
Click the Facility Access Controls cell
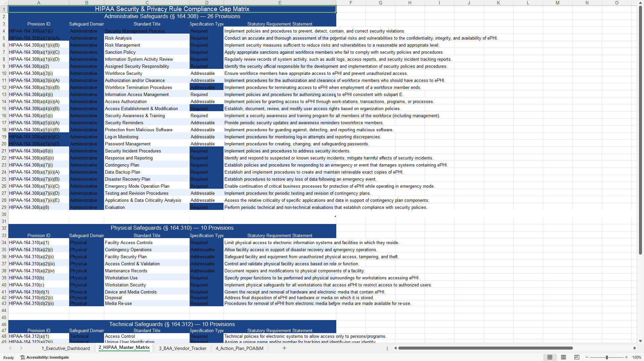pyautogui.click(x=147, y=243)
